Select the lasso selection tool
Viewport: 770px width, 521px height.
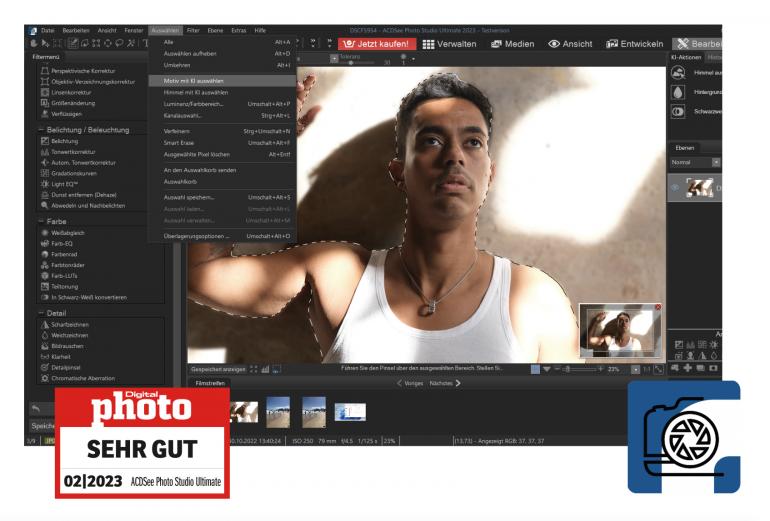pyautogui.click(x=119, y=43)
